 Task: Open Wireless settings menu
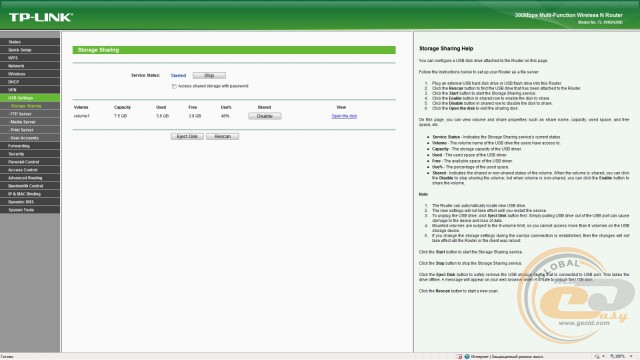[30, 74]
